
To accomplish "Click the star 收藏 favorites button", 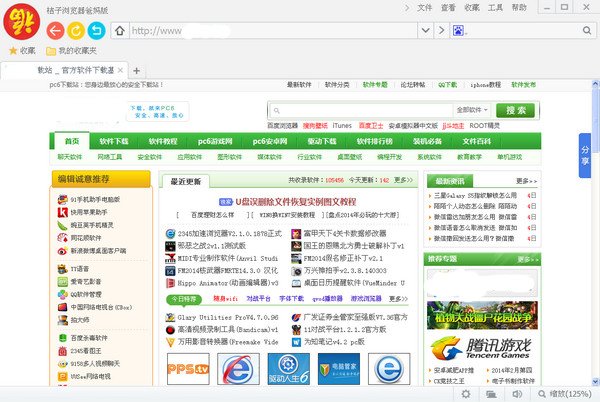I will pos(22,50).
